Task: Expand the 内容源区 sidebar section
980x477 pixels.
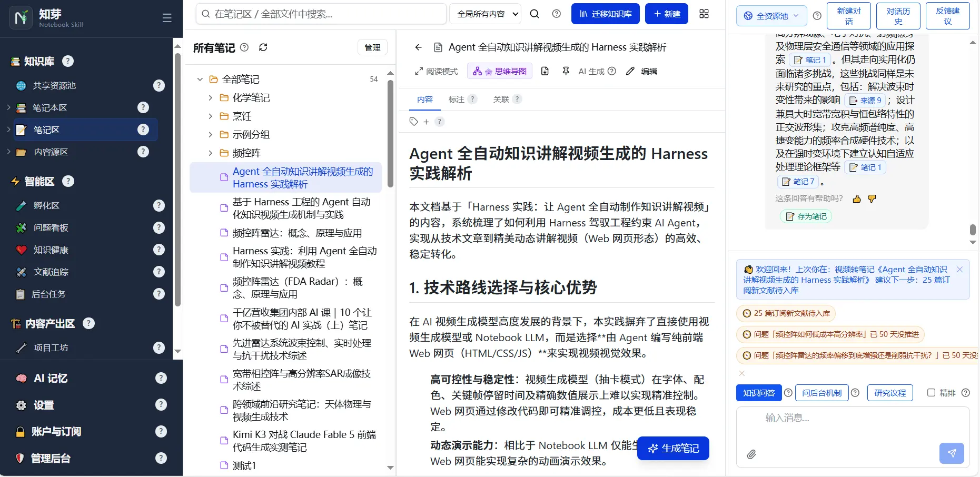Action: [8, 152]
